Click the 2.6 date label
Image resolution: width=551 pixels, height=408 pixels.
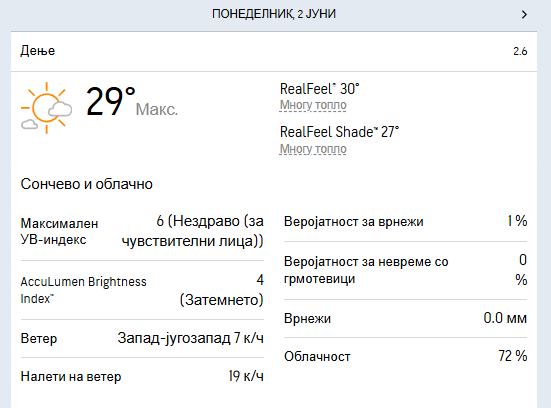(520, 51)
